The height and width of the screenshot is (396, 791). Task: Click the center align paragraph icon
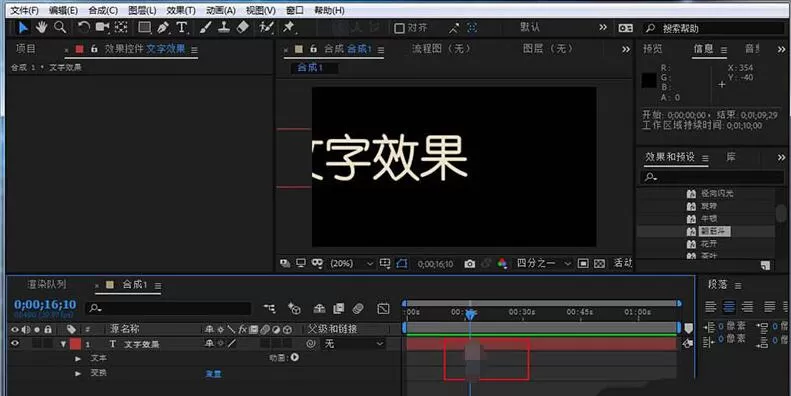[x=729, y=306]
